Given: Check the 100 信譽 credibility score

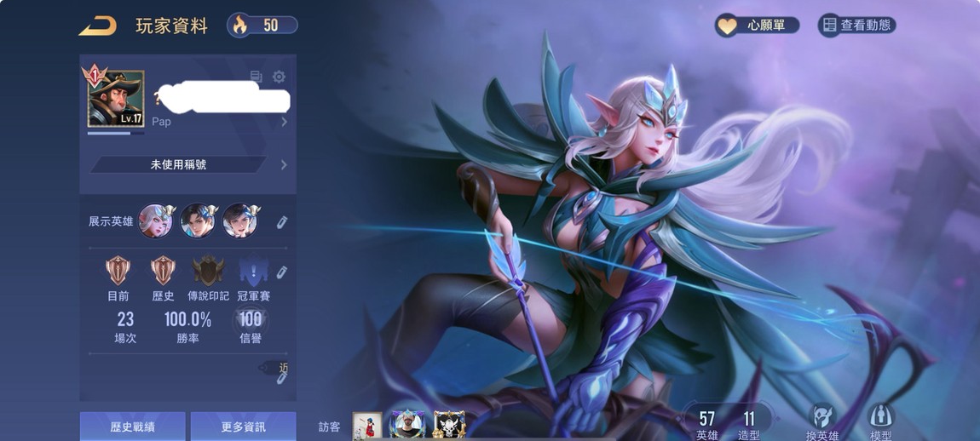Looking at the screenshot, I should coord(251,328).
